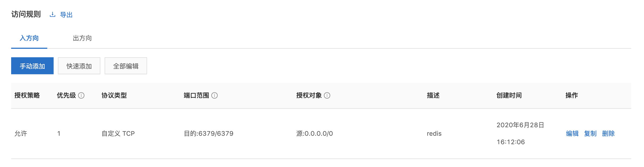Open the 出方向 tab
The image size is (644, 167).
click(82, 38)
